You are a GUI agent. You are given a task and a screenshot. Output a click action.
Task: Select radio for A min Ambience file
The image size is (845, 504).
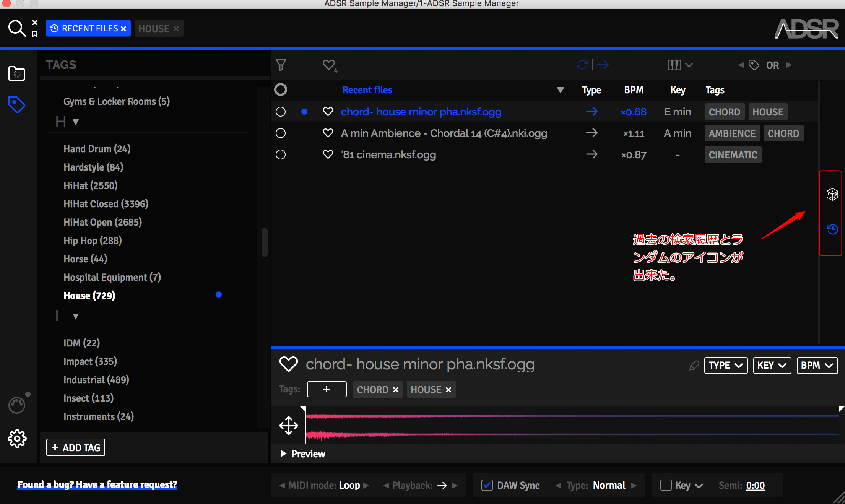(x=281, y=133)
